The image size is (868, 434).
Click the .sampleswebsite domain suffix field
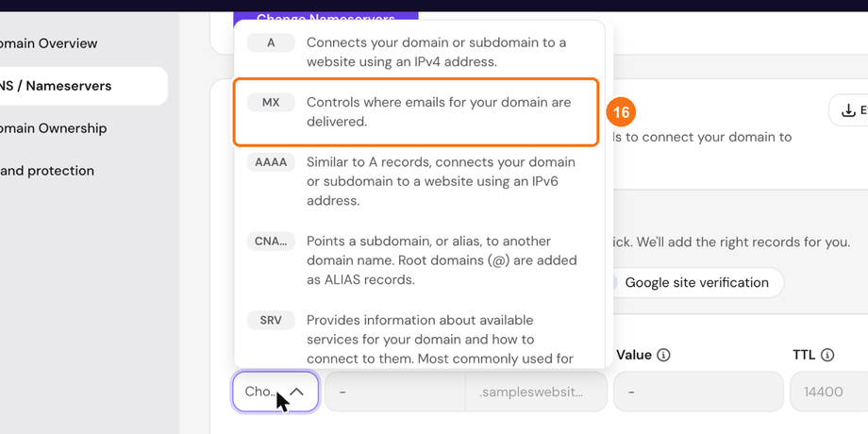pyautogui.click(x=537, y=392)
